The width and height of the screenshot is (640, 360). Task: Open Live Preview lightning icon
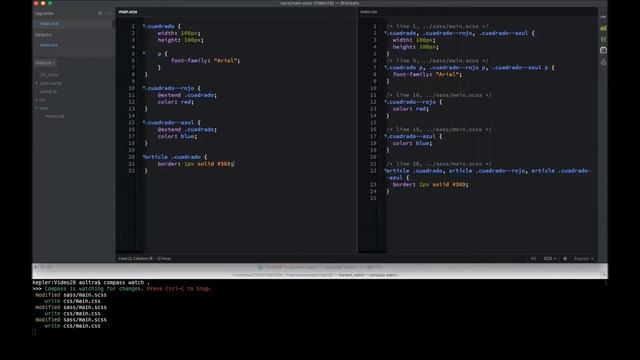603,17
